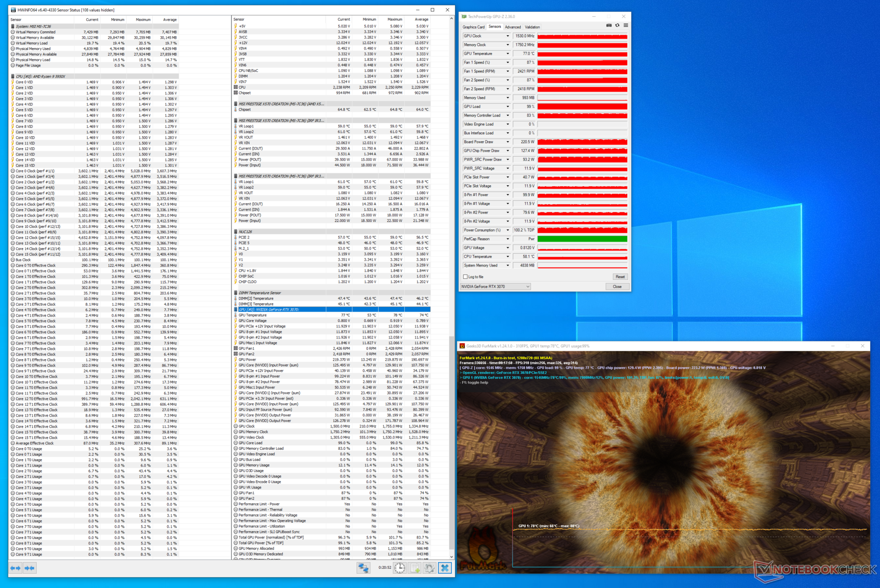The width and height of the screenshot is (880, 588).
Task: Open the GPU-Z hamburger menu
Action: [626, 25]
